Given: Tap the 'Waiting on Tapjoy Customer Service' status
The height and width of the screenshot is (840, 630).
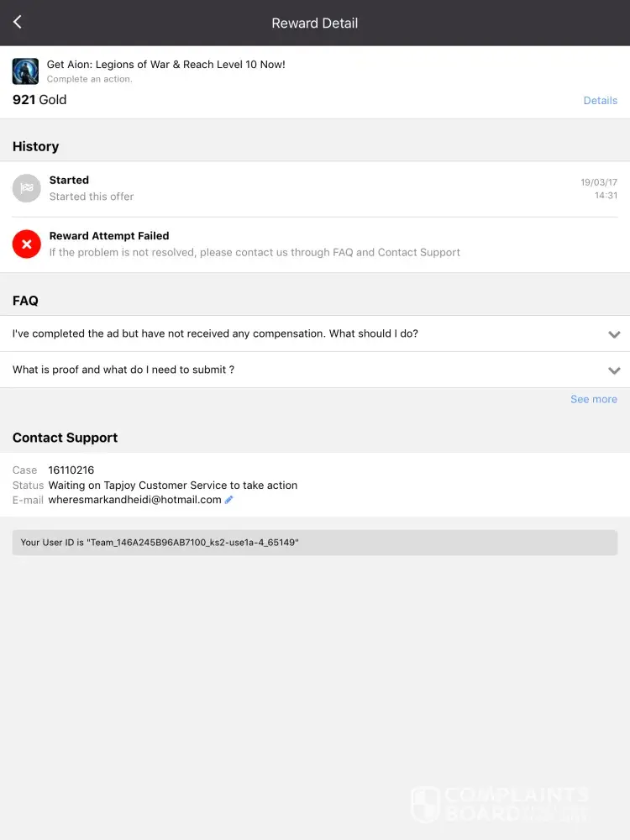Looking at the screenshot, I should pyautogui.click(x=173, y=486).
